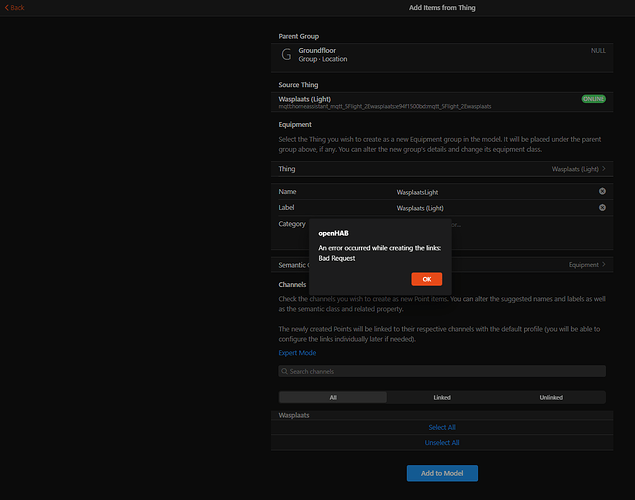635x500 pixels.
Task: Click the magnifier icon in the channel search
Action: [x=285, y=372]
